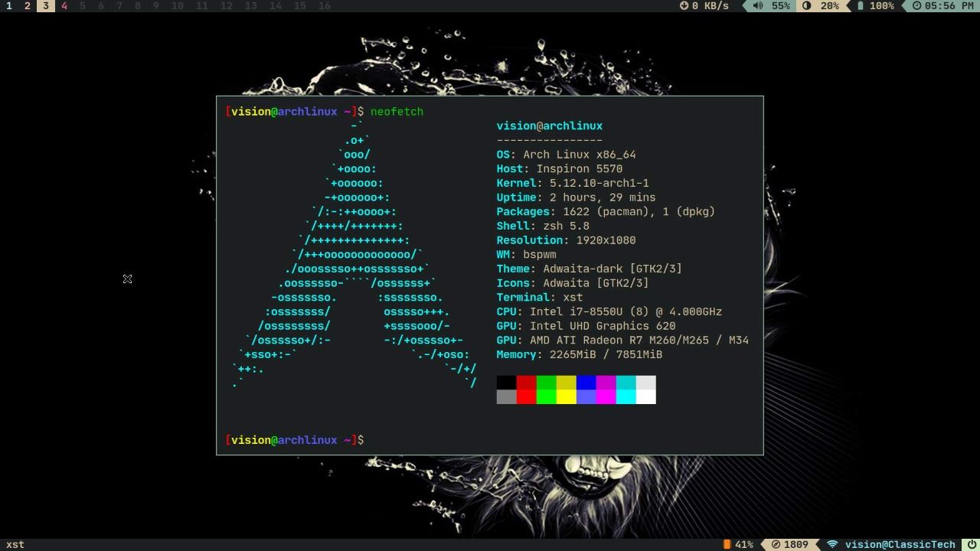Viewport: 980px width, 551px height.
Task: Click the pacman icon next to 1809
Action: [776, 544]
